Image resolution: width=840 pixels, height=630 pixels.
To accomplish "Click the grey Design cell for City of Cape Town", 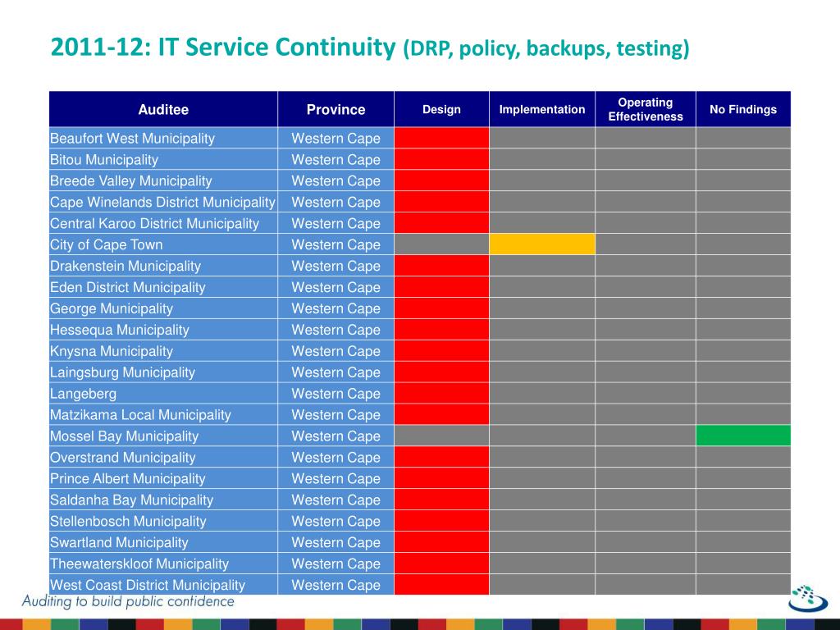I will 441,244.
